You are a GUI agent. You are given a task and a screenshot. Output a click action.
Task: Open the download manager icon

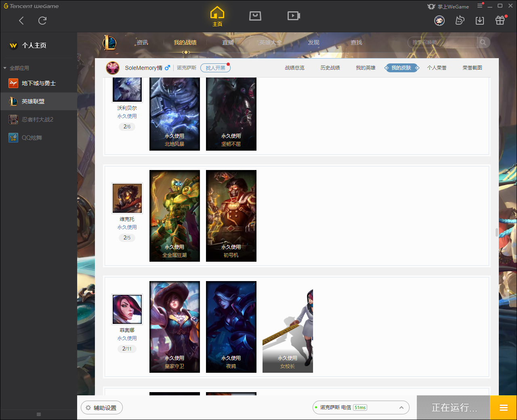coord(480,21)
